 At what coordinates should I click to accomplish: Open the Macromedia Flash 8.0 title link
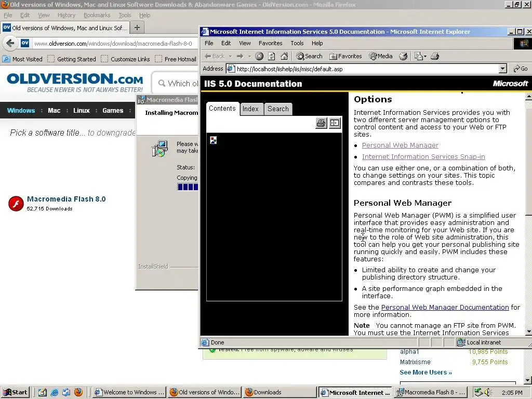point(66,199)
